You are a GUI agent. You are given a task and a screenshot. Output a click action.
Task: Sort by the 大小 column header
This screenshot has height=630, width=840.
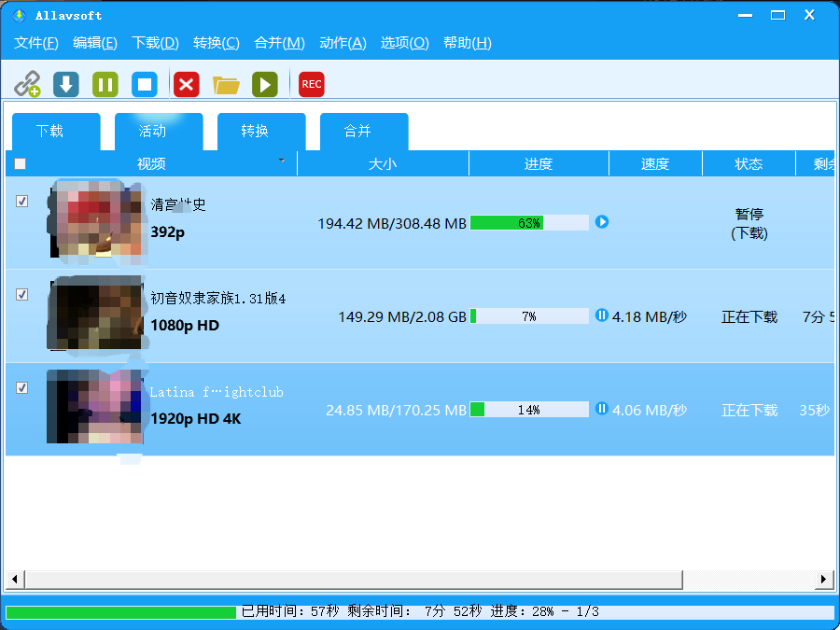[x=383, y=163]
